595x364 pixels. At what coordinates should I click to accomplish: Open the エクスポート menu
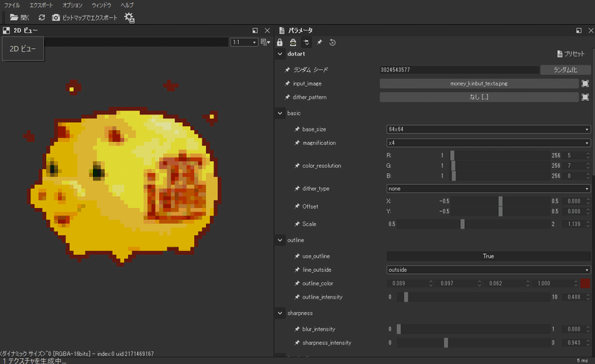coord(42,5)
